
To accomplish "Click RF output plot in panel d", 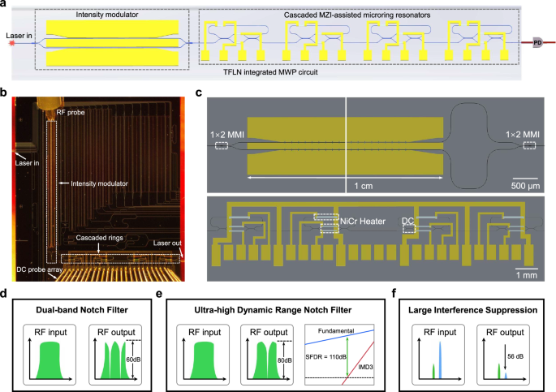I will pyautogui.click(x=115, y=355).
